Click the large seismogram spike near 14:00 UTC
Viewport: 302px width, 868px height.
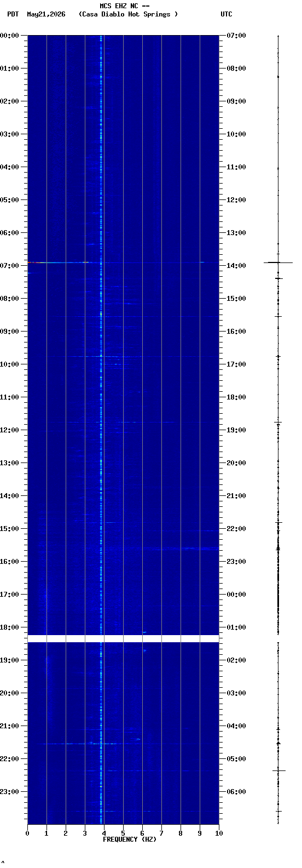tap(278, 262)
